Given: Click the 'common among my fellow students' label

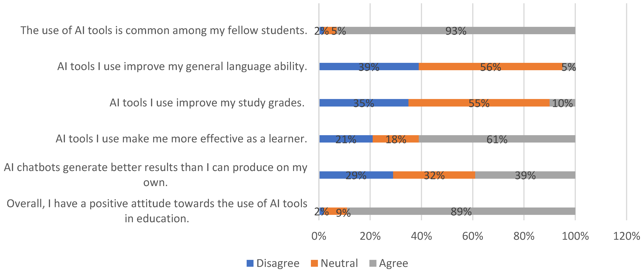Looking at the screenshot, I should coord(164,31).
